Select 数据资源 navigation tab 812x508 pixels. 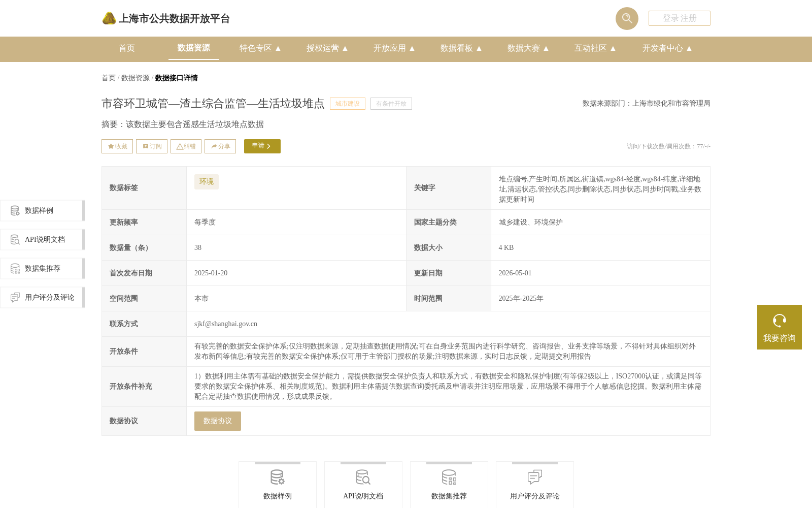point(194,48)
